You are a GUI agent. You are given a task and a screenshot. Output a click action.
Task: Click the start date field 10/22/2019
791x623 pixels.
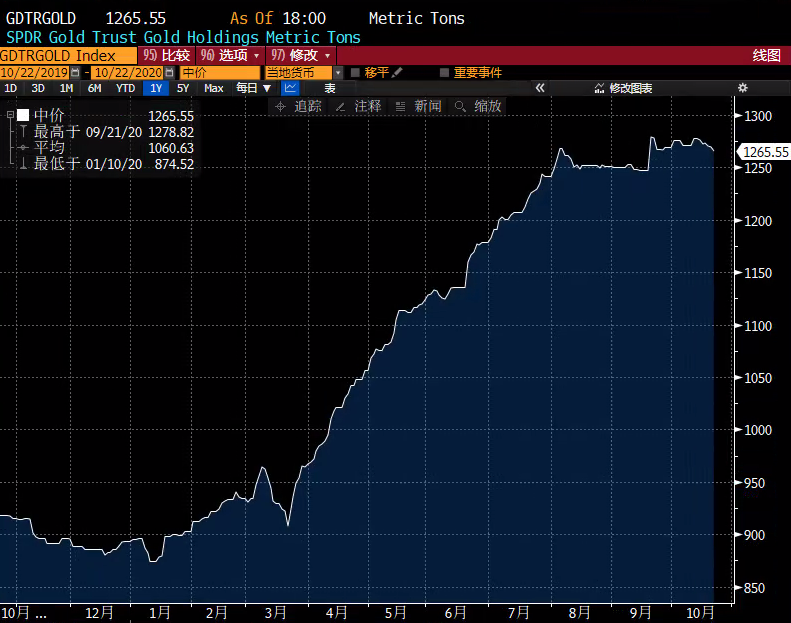(34, 73)
